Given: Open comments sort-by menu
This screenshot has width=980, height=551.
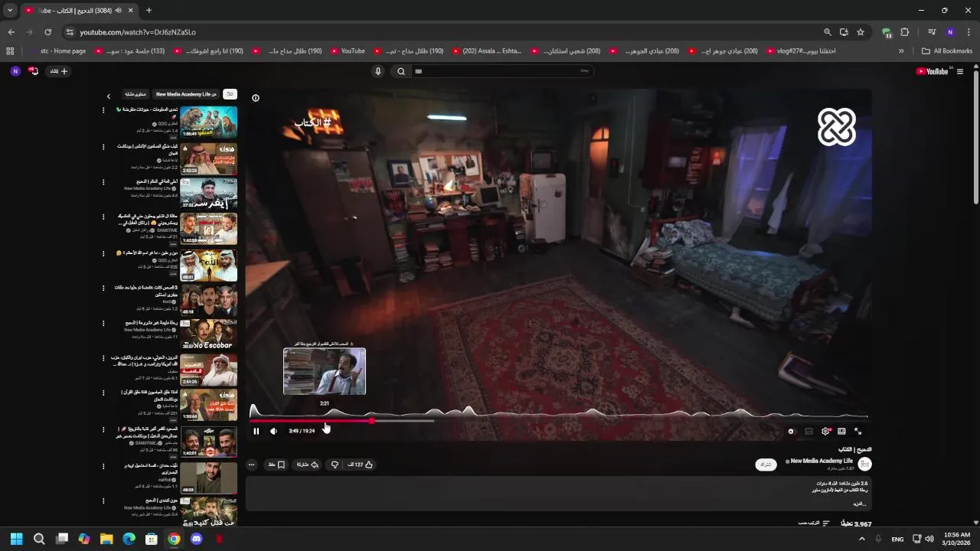Looking at the screenshot, I should [x=815, y=523].
